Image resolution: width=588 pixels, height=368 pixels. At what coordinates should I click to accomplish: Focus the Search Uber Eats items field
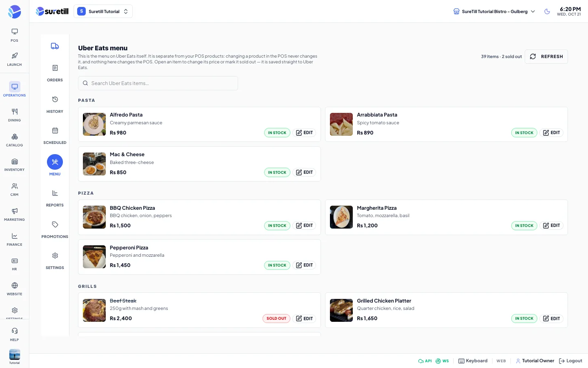[158, 83]
